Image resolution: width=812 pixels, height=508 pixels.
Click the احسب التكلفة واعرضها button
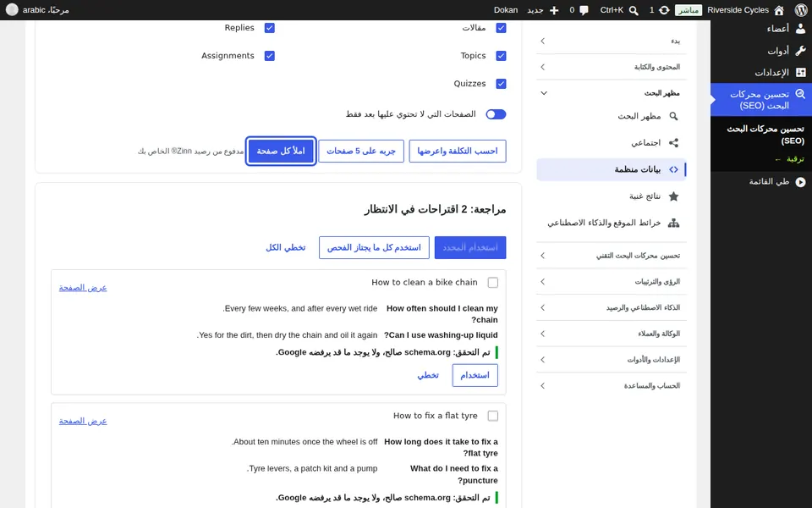[458, 151]
